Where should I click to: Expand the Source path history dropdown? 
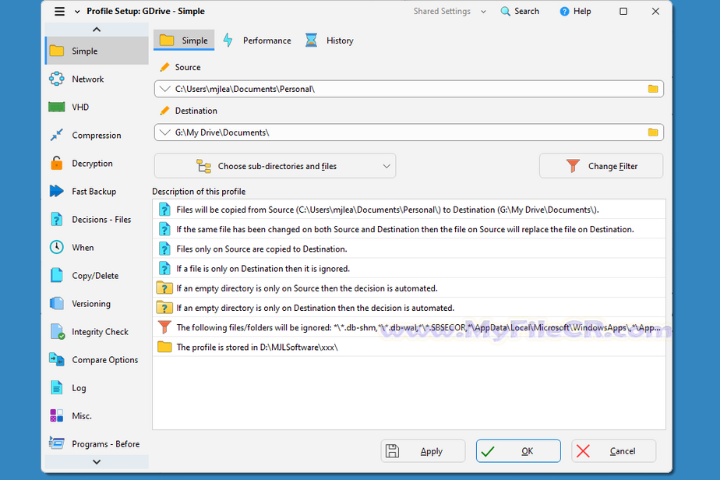tap(165, 89)
